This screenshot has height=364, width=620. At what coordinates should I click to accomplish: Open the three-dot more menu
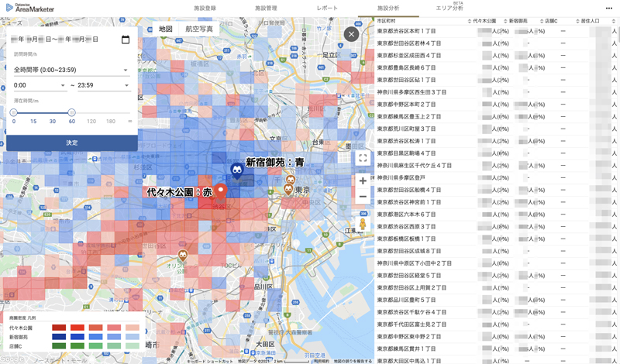609,9
